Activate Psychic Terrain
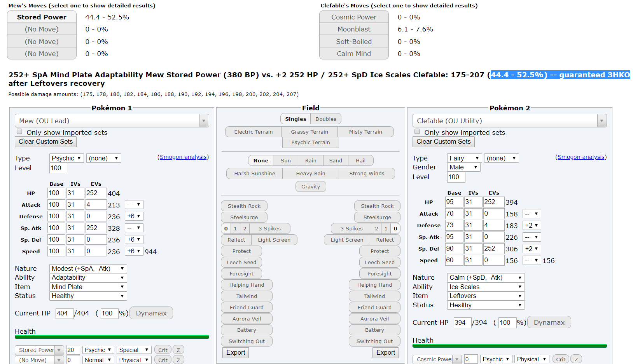 tap(311, 142)
